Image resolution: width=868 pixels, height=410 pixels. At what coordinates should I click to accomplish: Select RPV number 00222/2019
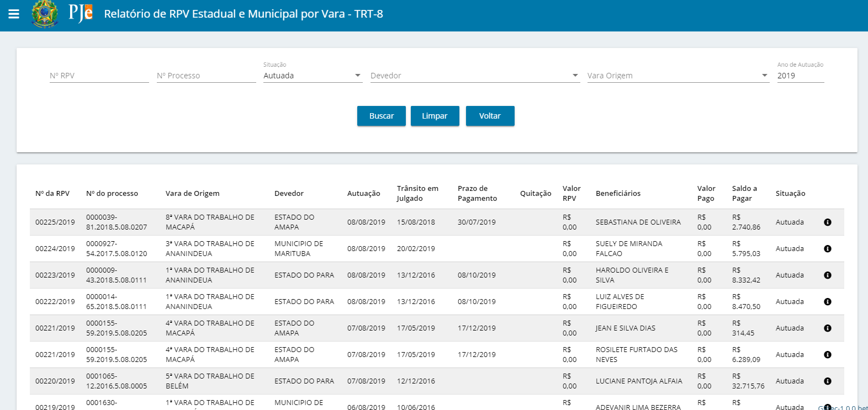click(55, 302)
